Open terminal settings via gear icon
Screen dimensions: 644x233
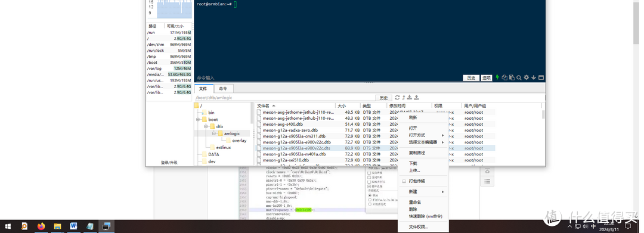pos(526,77)
